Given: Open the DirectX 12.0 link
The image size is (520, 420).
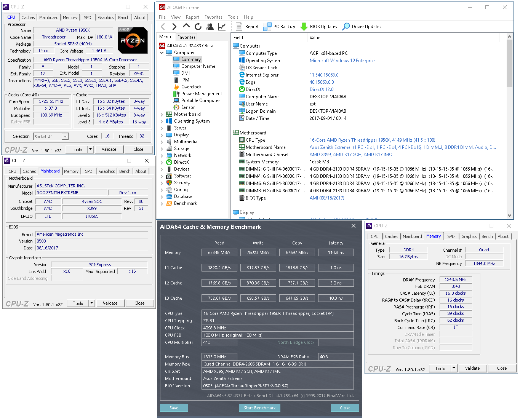Looking at the screenshot, I should 322,89.
